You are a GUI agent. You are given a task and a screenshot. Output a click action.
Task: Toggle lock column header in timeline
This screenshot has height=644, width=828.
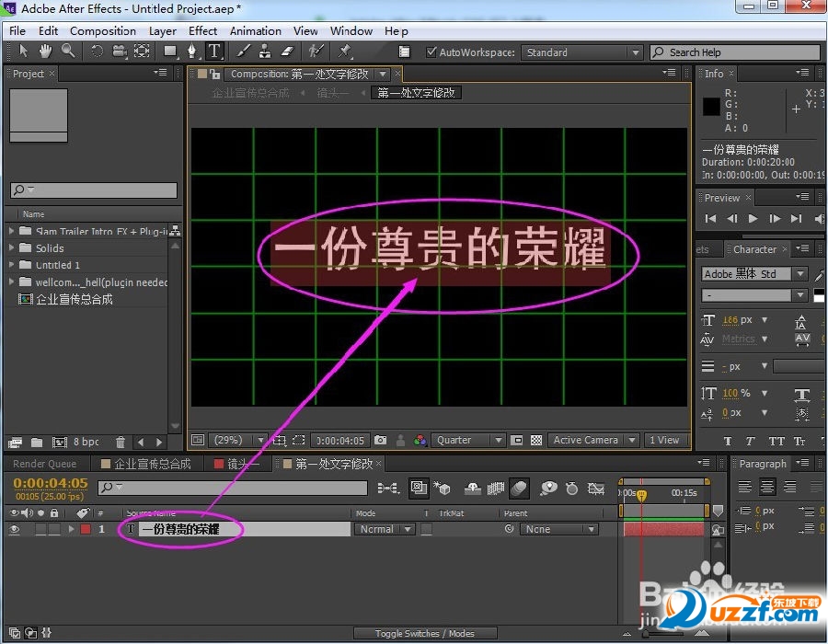[x=54, y=512]
